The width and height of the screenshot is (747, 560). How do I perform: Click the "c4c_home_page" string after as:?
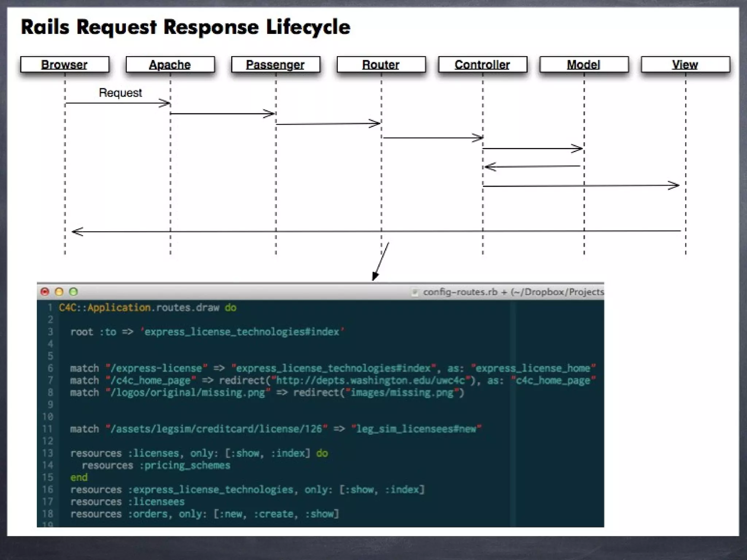553,380
